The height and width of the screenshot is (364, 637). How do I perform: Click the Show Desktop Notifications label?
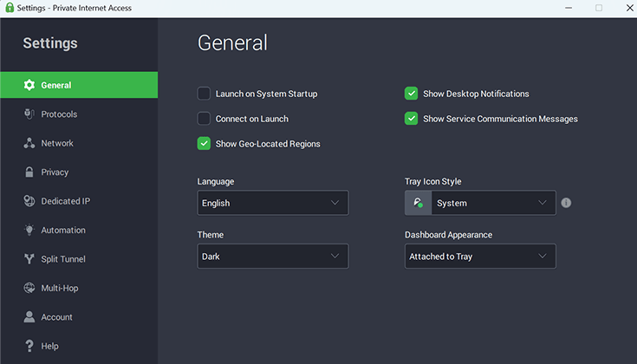coord(476,94)
